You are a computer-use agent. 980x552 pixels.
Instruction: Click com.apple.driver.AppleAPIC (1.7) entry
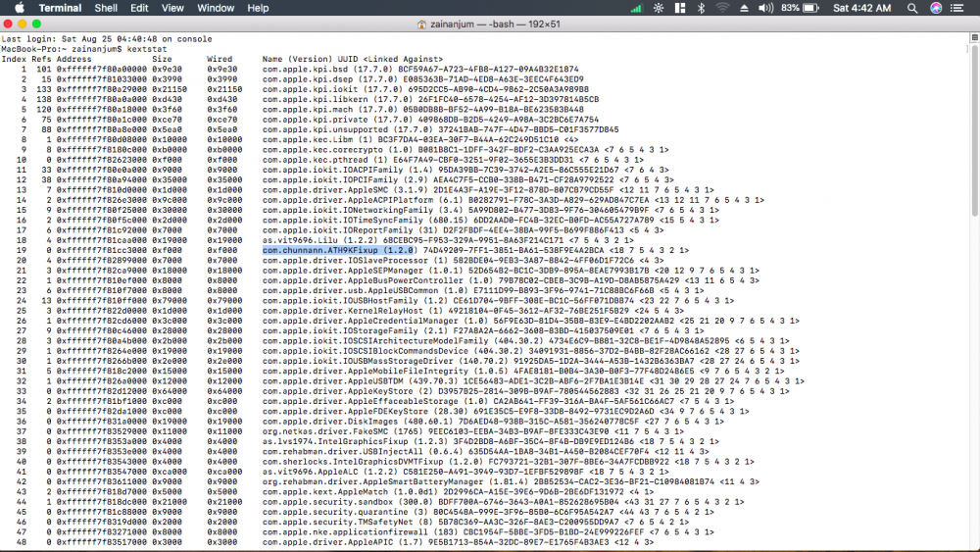458,542
